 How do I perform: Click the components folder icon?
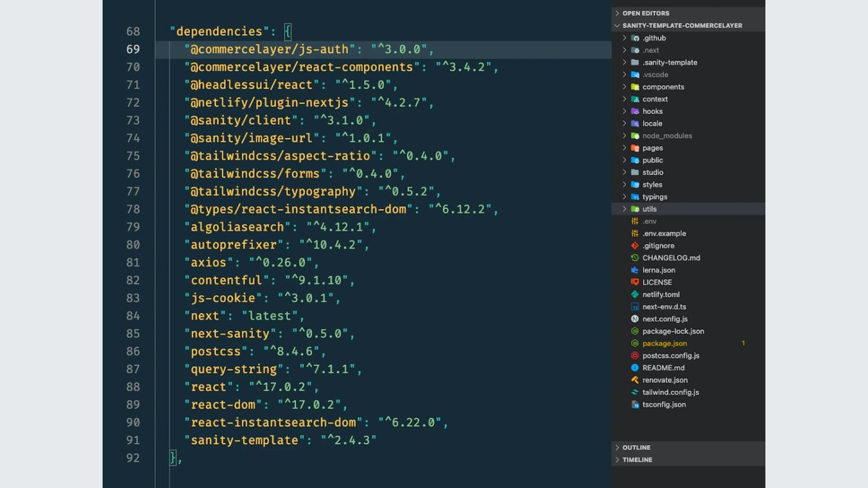(x=635, y=87)
